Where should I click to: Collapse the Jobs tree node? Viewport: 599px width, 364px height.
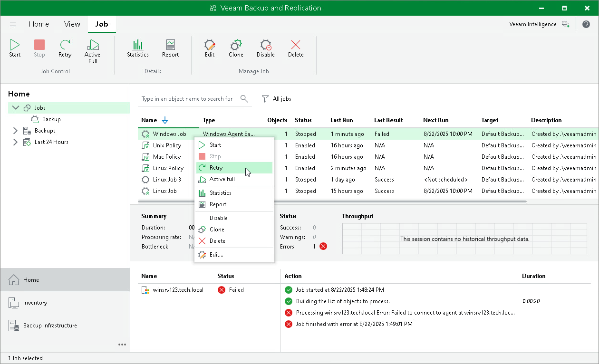15,108
